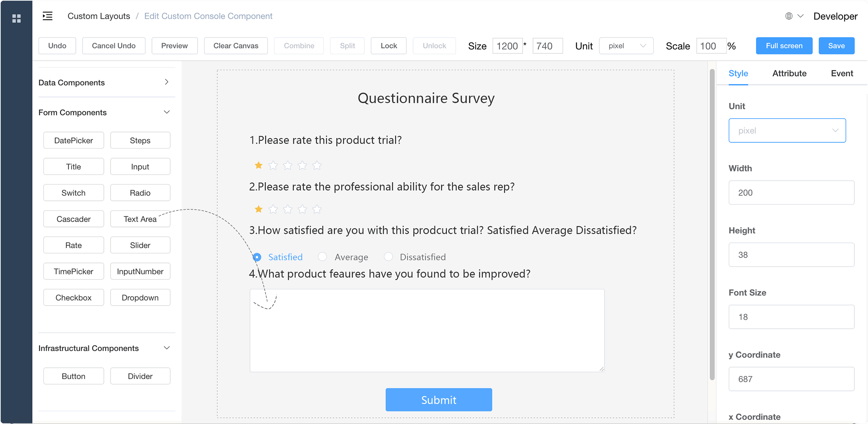Click the canvas vertical scrollbar
This screenshot has width=868, height=424.
712,225
